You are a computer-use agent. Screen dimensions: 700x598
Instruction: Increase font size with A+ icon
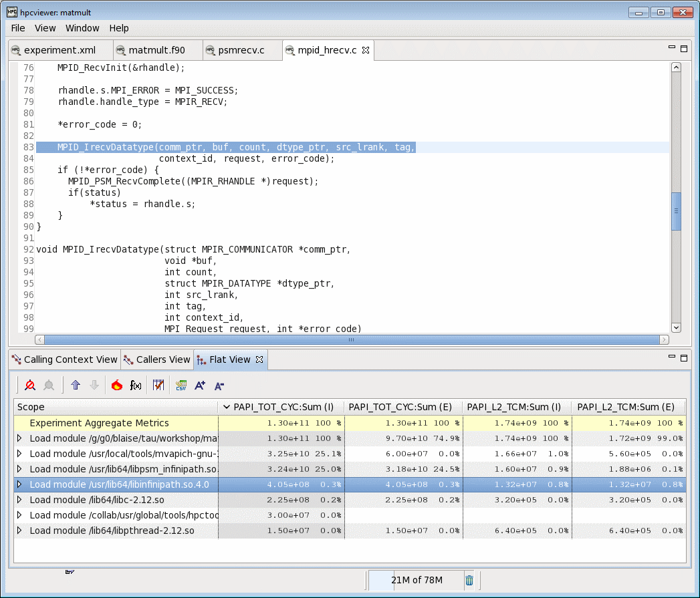pyautogui.click(x=201, y=385)
